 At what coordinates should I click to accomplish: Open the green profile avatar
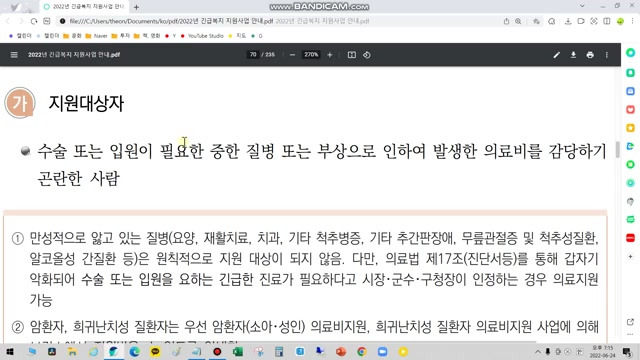620,21
